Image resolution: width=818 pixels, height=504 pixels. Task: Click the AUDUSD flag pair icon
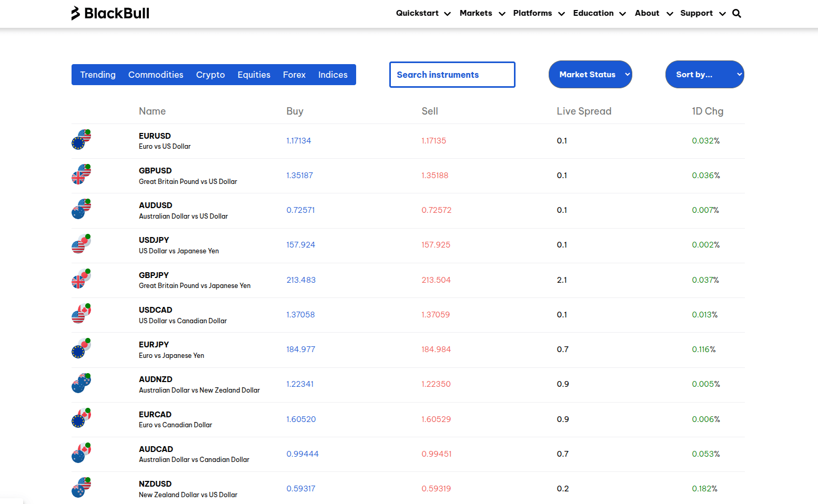click(x=81, y=209)
